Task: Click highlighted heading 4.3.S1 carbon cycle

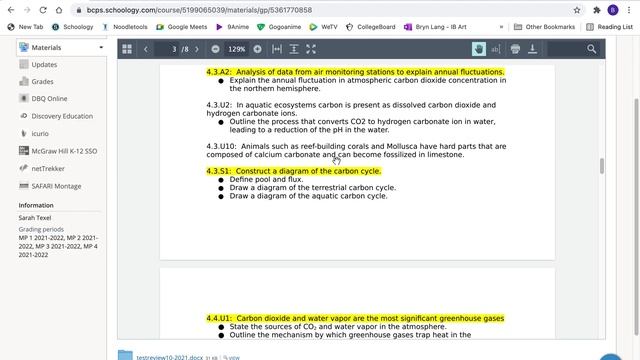Action: (x=293, y=171)
